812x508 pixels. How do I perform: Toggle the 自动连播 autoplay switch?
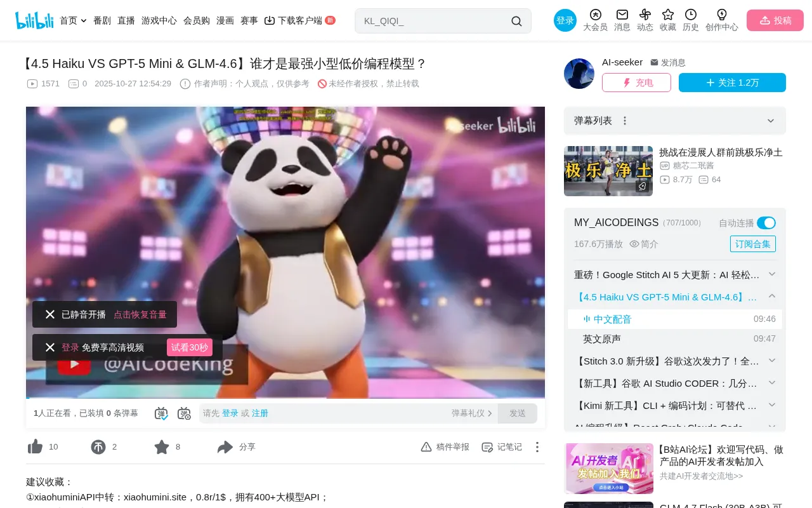click(x=766, y=223)
